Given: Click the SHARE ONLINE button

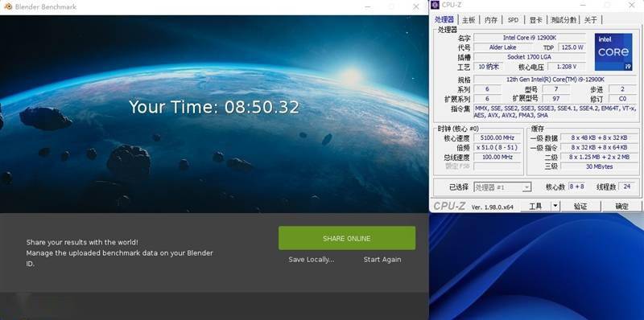Looking at the screenshot, I should [347, 238].
